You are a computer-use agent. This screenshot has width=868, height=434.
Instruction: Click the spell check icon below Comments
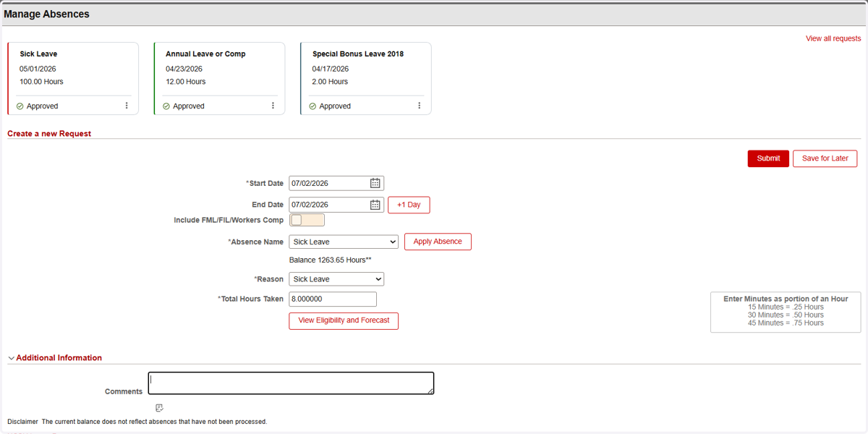point(160,408)
